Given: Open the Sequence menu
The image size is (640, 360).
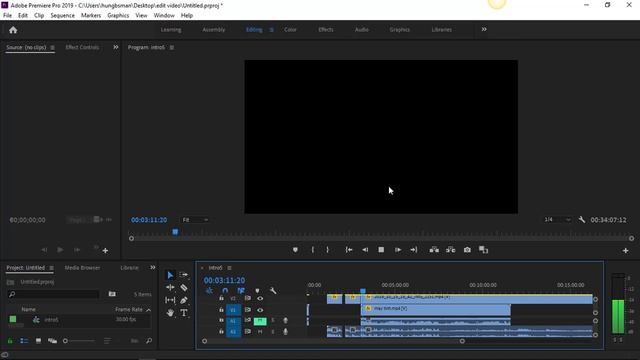Looking at the screenshot, I should tap(62, 16).
